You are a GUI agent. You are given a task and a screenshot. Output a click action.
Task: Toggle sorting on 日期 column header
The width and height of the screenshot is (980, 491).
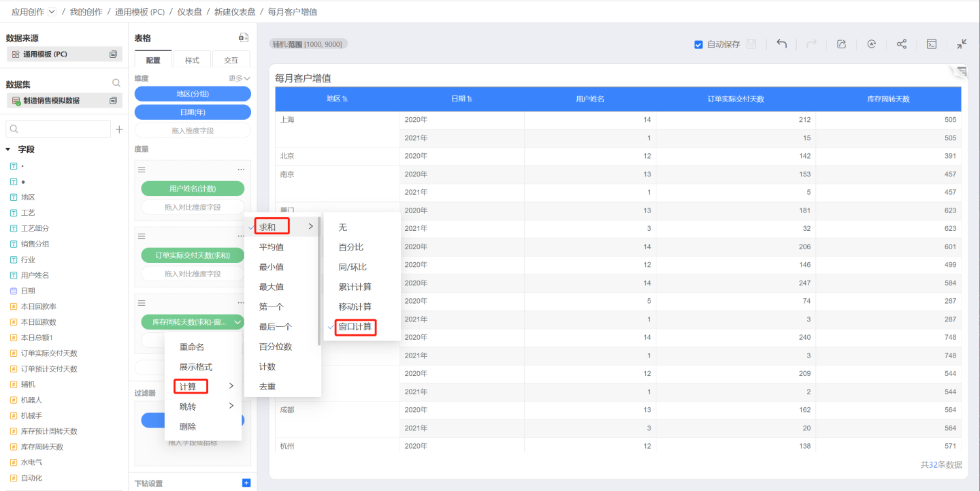461,99
